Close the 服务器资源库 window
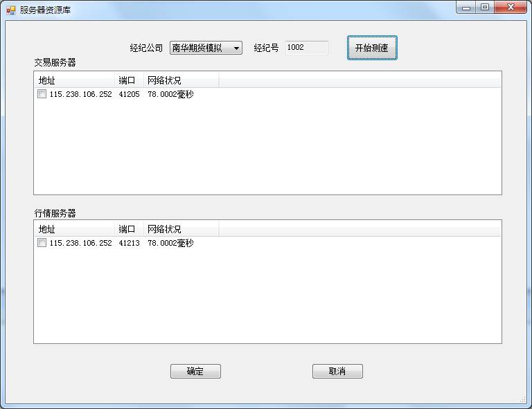This screenshot has width=532, height=409. [x=511, y=8]
